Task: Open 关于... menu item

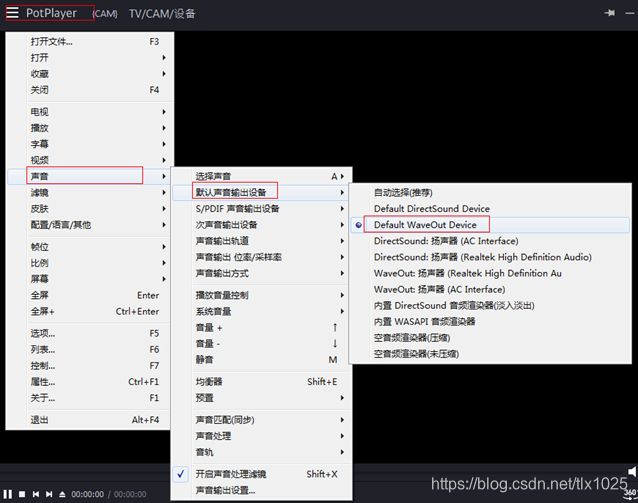Action: tap(88, 398)
